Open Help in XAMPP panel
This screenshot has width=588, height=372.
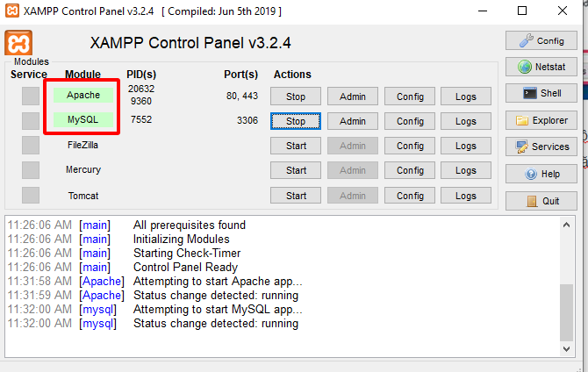541,174
